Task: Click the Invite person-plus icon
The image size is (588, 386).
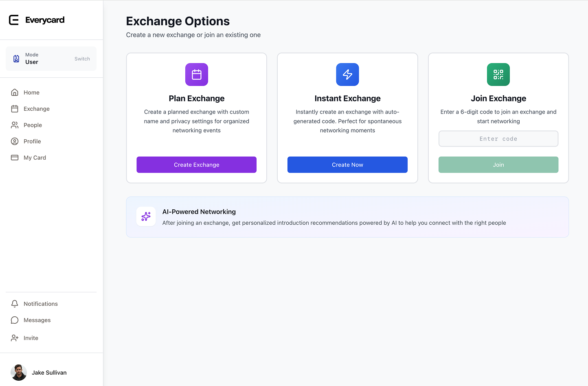Action: (15, 338)
